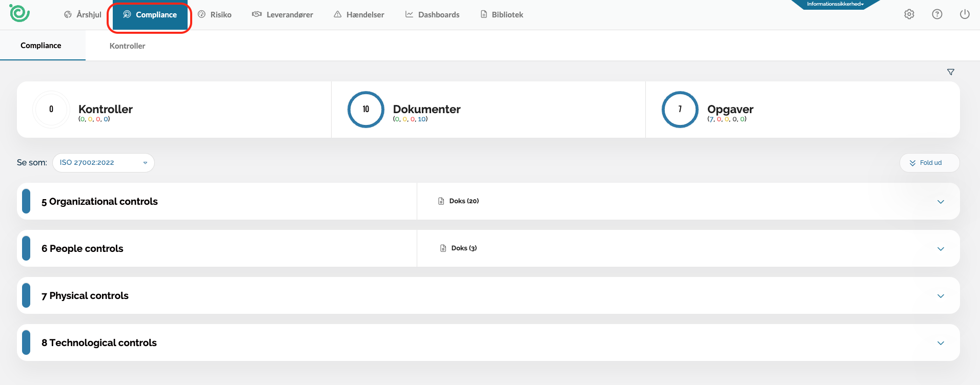980x385 pixels.
Task: Open the settings gear icon
Action: click(x=909, y=14)
